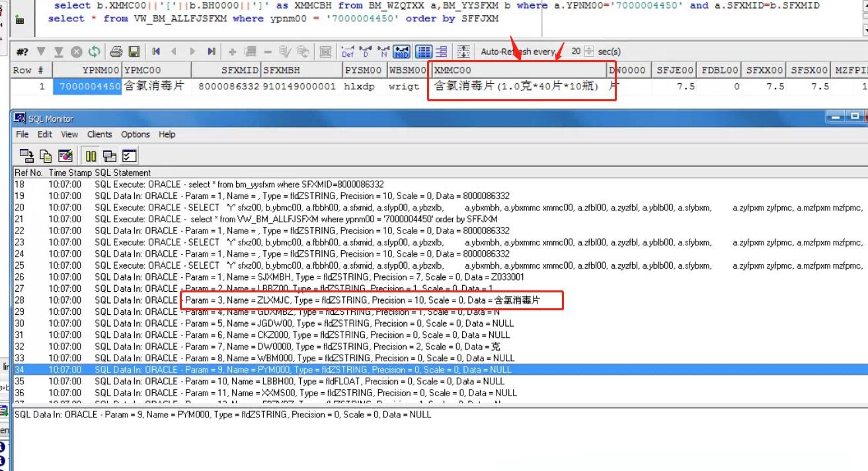Image resolution: width=868 pixels, height=471 pixels.
Task: Click the SQL Statement column header
Action: (123, 173)
